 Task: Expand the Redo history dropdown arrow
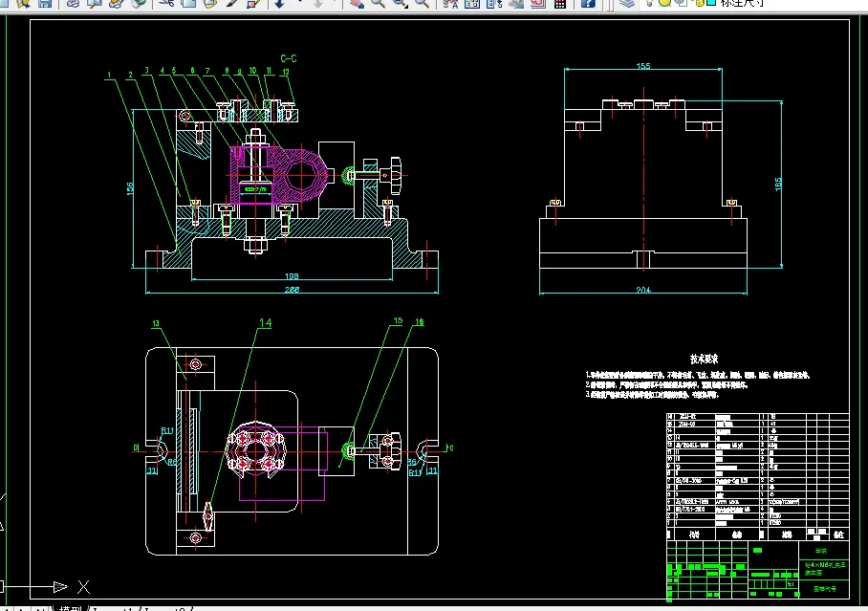tap(335, 2)
